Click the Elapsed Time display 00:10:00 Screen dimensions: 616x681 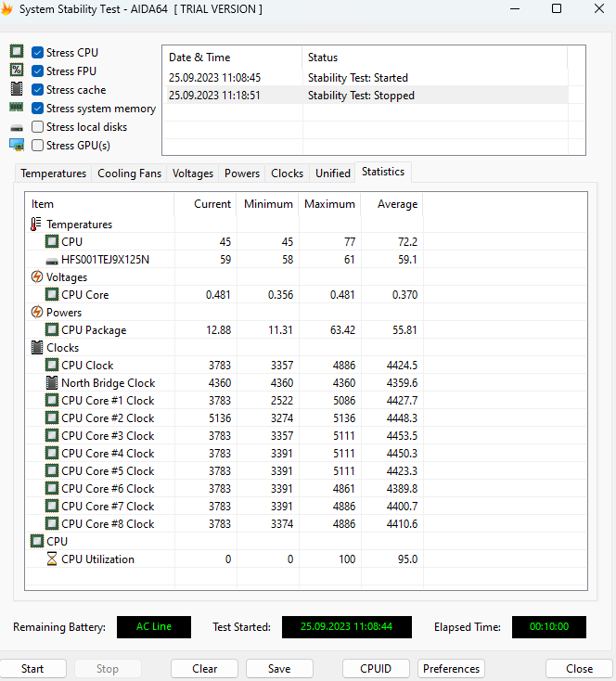549,626
